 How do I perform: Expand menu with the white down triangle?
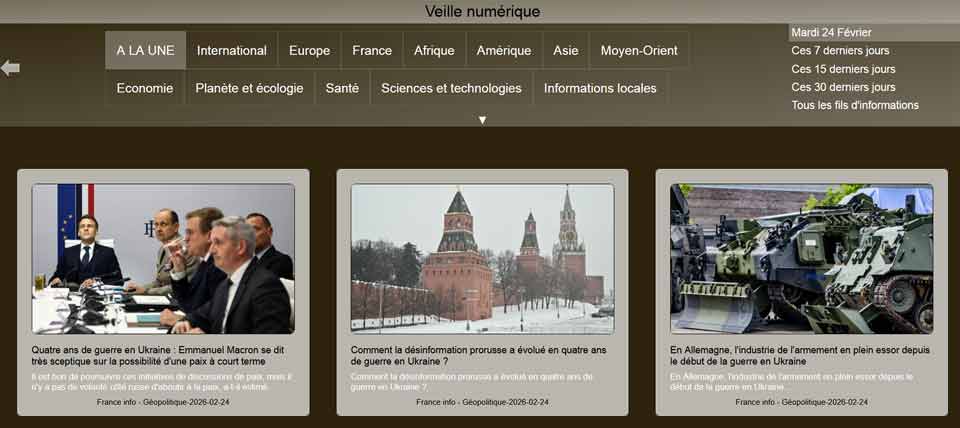tap(482, 120)
